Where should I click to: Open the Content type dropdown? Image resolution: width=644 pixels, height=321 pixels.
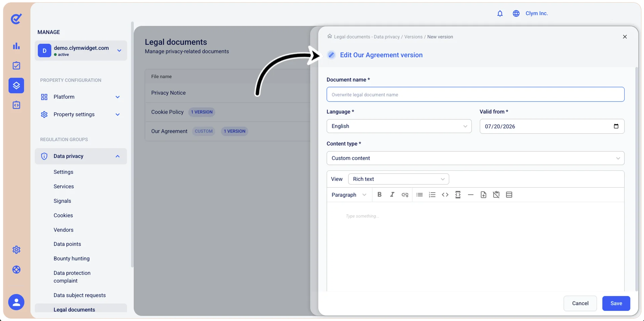[x=475, y=158]
